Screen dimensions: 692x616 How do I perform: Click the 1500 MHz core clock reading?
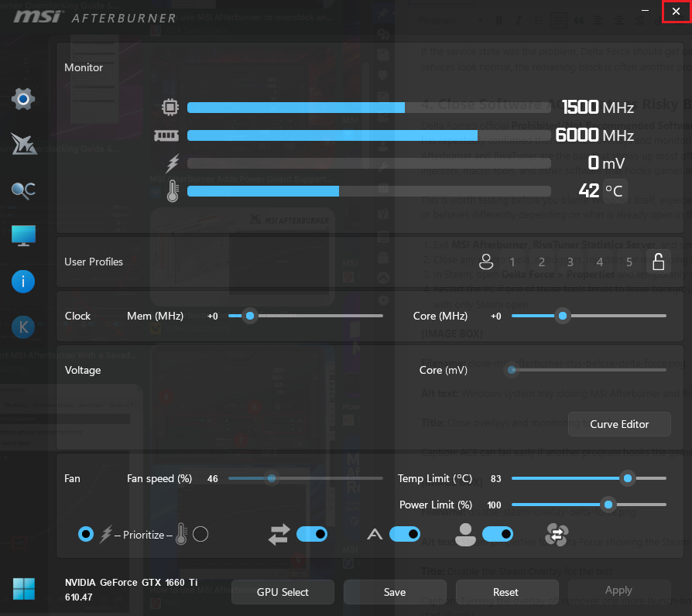[598, 108]
